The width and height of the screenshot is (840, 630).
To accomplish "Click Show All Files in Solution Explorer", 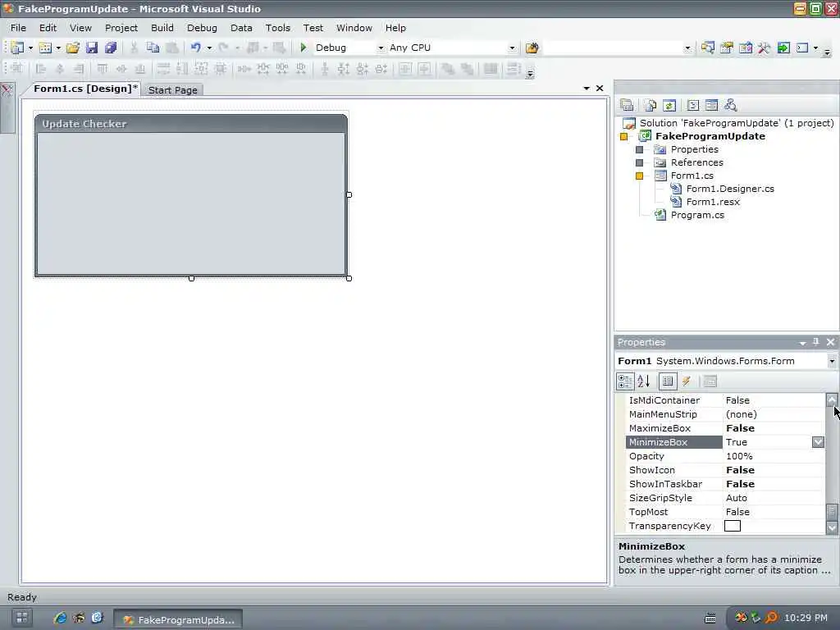I will click(x=650, y=105).
